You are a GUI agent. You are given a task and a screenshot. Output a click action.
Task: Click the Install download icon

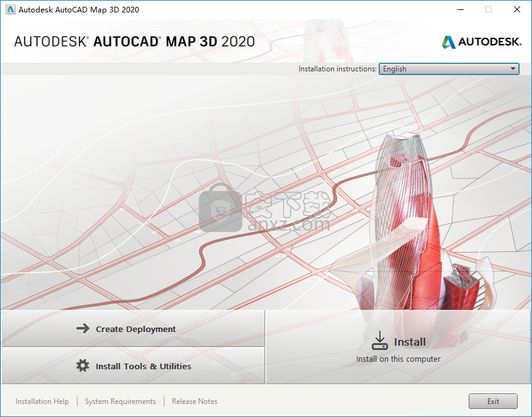(380, 341)
